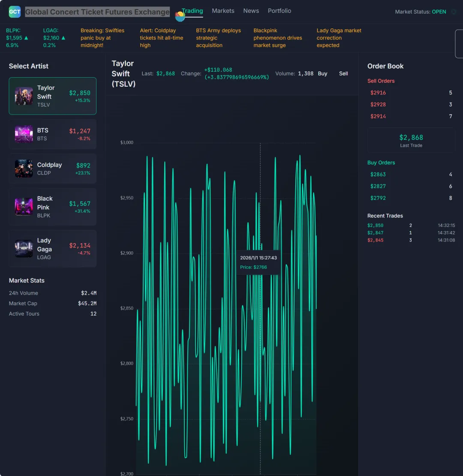Click the Global Concert Ticket Futures Exchange title
The width and height of the screenshot is (463, 476).
pos(97,12)
